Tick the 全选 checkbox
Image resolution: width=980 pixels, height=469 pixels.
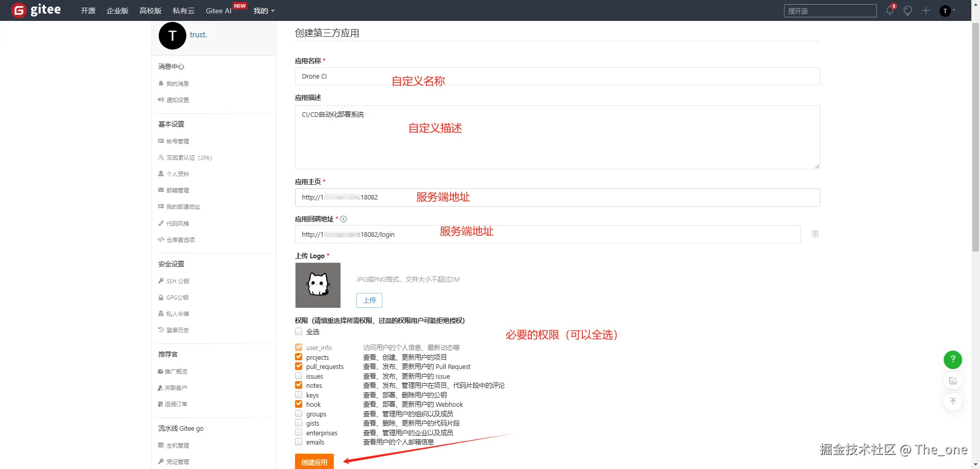tap(299, 332)
